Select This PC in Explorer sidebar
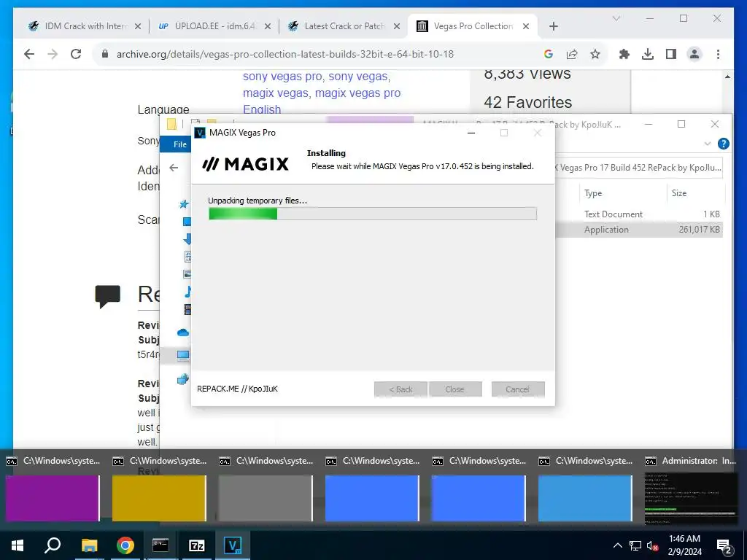The width and height of the screenshot is (747, 560). coord(183,355)
